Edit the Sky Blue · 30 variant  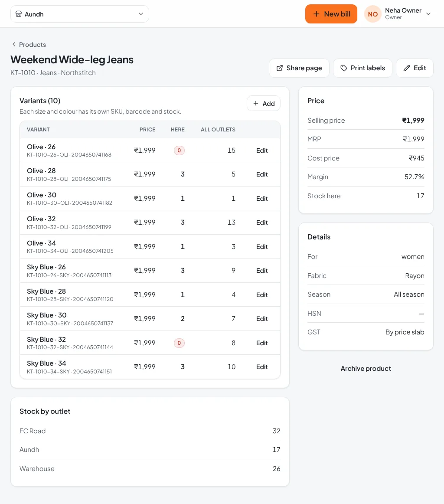click(262, 318)
